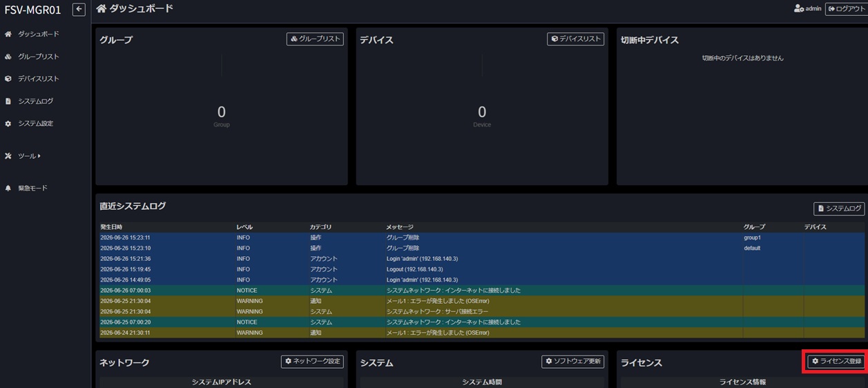The image size is (868, 388).
Task: Click グループリスト button in Group card
Action: click(x=315, y=39)
